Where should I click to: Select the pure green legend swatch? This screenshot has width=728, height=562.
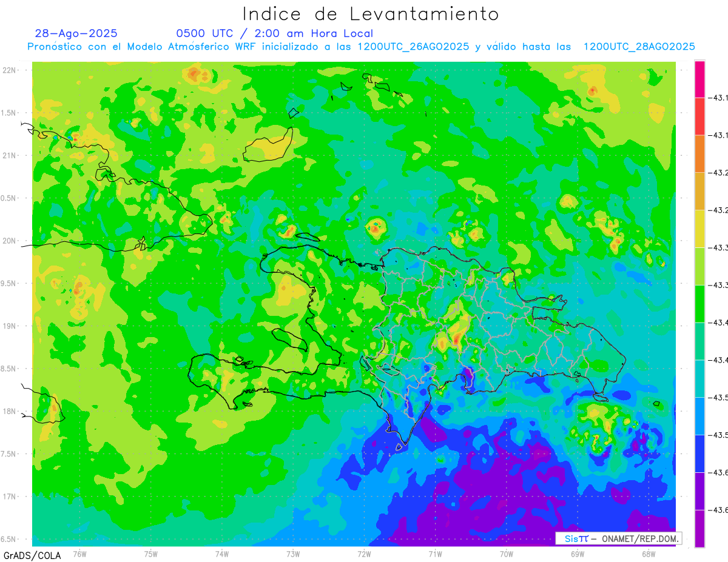coord(700,304)
